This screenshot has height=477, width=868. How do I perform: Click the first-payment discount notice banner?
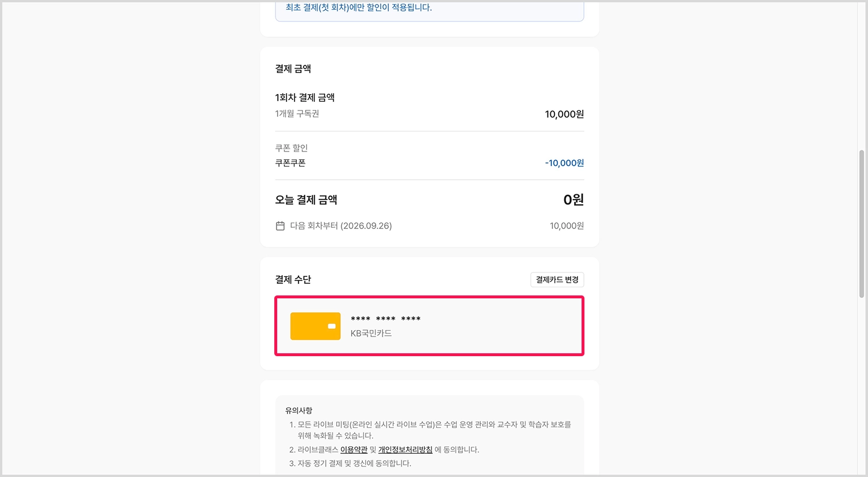429,10
